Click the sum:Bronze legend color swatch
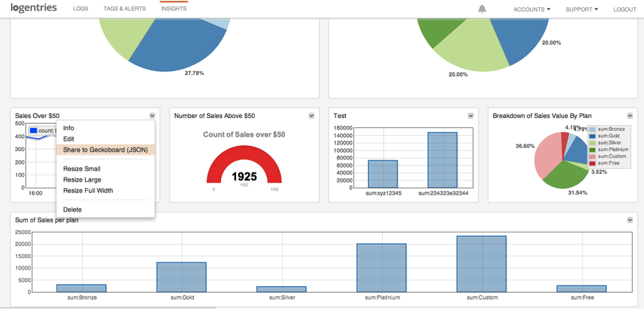This screenshot has height=309, width=644. pos(592,129)
